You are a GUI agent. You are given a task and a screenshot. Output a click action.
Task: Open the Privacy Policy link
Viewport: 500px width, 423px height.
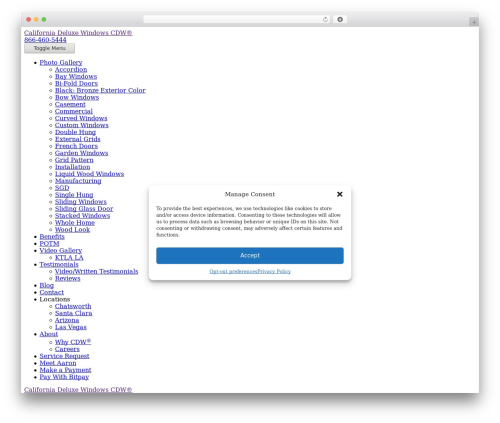(274, 271)
